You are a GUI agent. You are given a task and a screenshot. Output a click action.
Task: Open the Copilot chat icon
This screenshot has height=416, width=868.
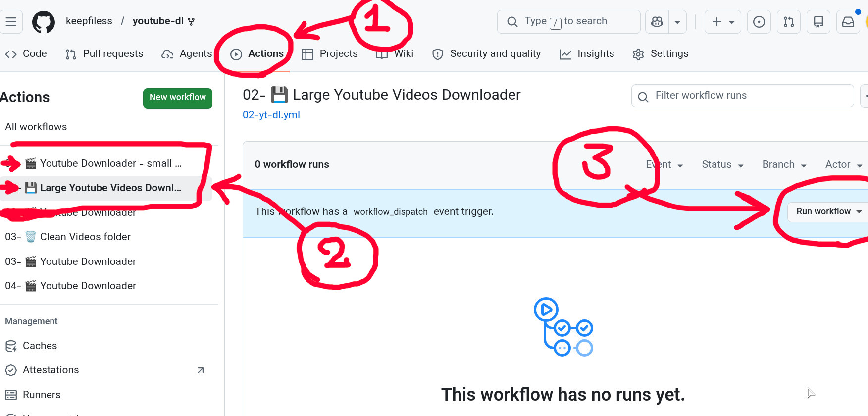pos(657,22)
